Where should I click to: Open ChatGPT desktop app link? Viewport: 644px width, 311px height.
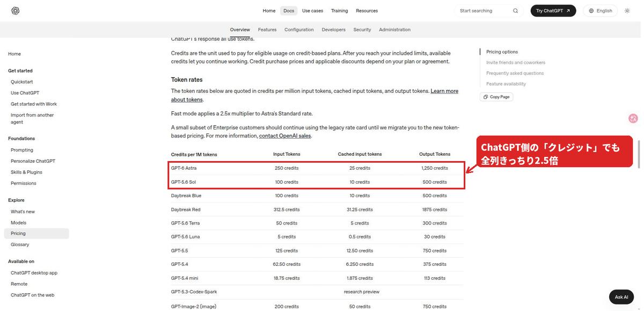(34, 273)
